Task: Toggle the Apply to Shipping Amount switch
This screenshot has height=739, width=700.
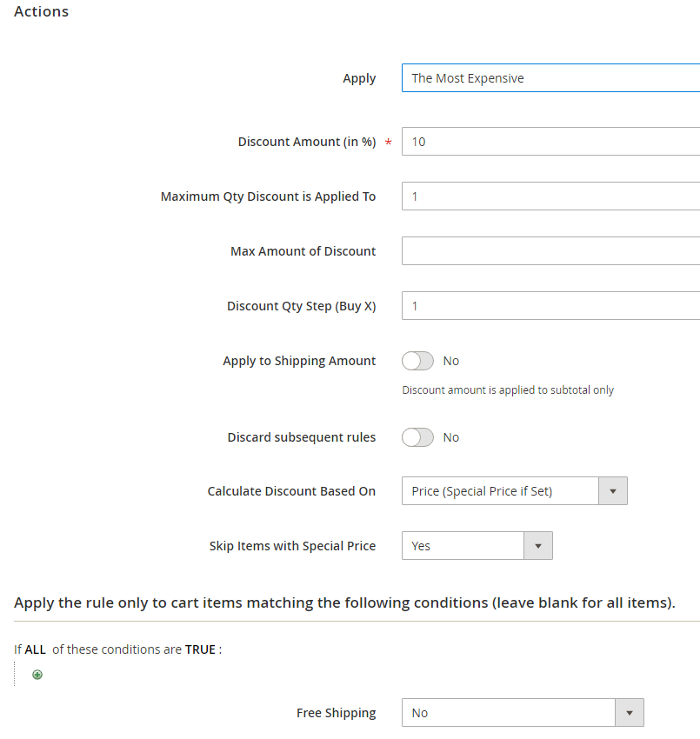Action: pos(417,361)
